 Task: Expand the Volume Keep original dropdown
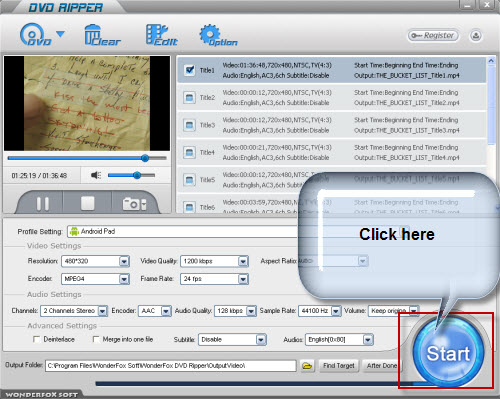point(414,311)
